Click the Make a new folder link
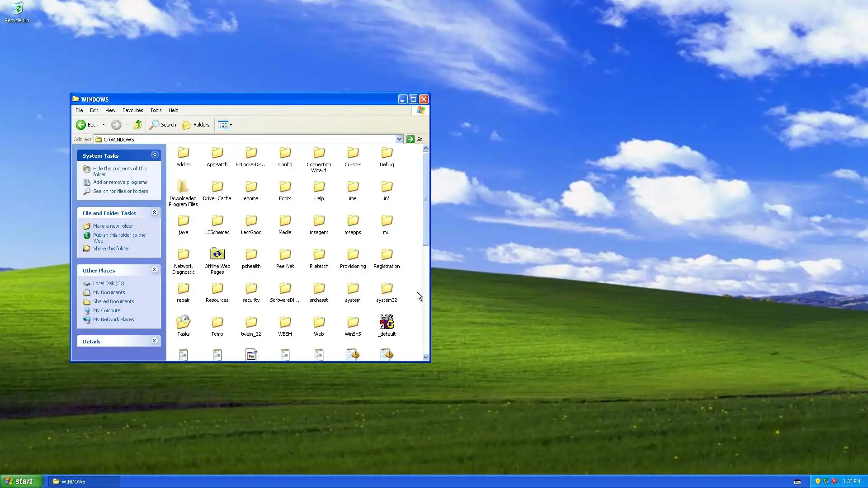The width and height of the screenshot is (868, 488). (113, 226)
